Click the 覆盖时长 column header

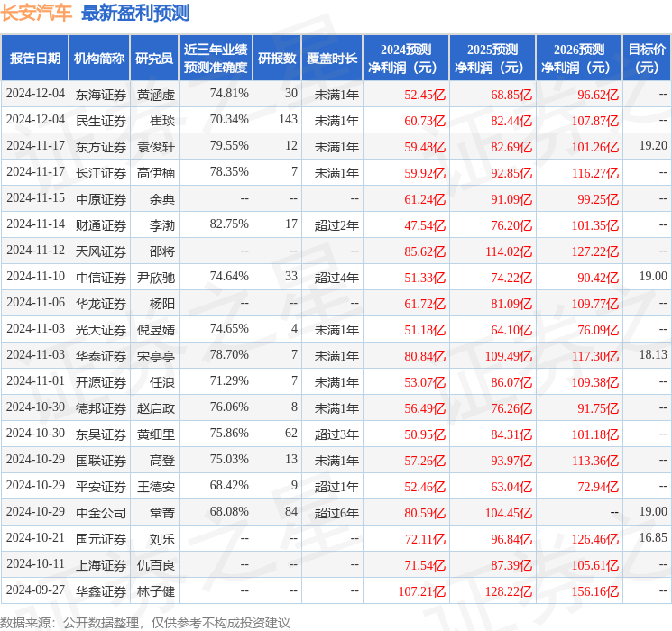pyautogui.click(x=332, y=59)
